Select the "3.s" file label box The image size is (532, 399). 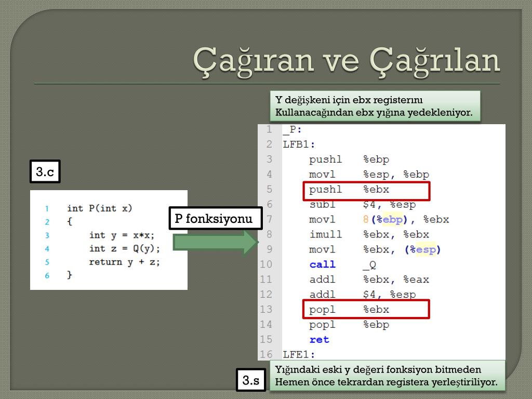(251, 380)
